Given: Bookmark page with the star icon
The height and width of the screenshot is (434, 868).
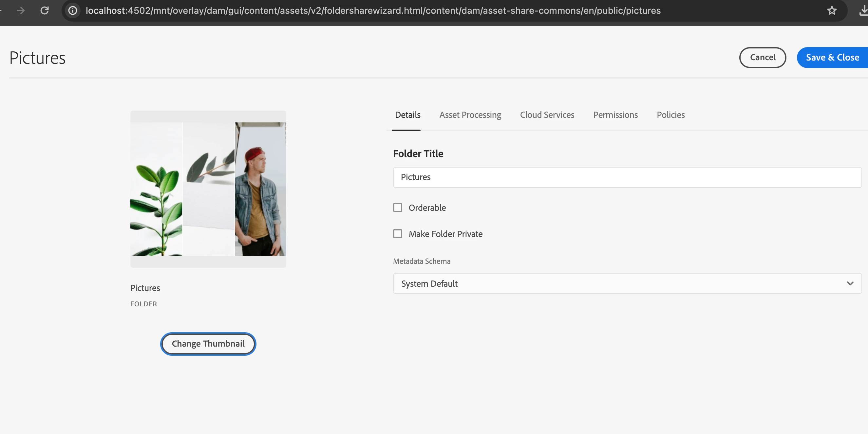Looking at the screenshot, I should pos(832,10).
